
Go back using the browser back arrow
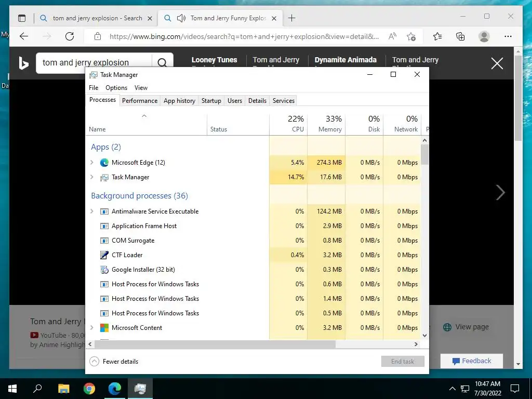(24, 36)
